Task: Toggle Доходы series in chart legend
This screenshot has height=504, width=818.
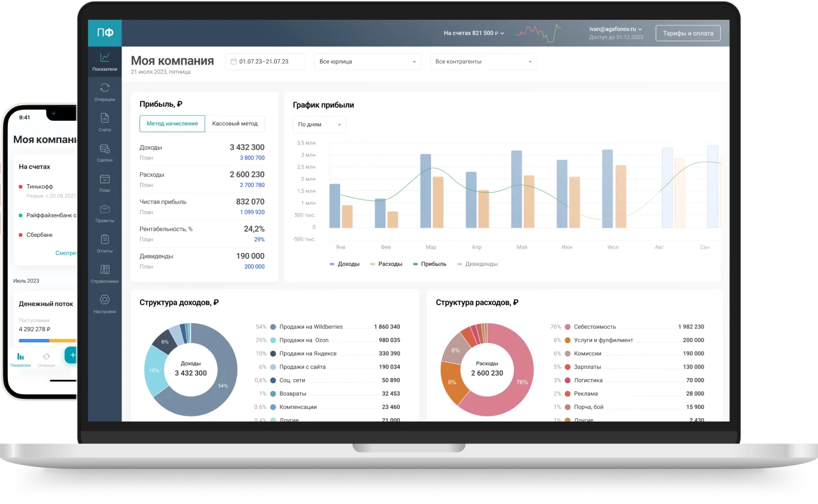Action: pos(345,264)
